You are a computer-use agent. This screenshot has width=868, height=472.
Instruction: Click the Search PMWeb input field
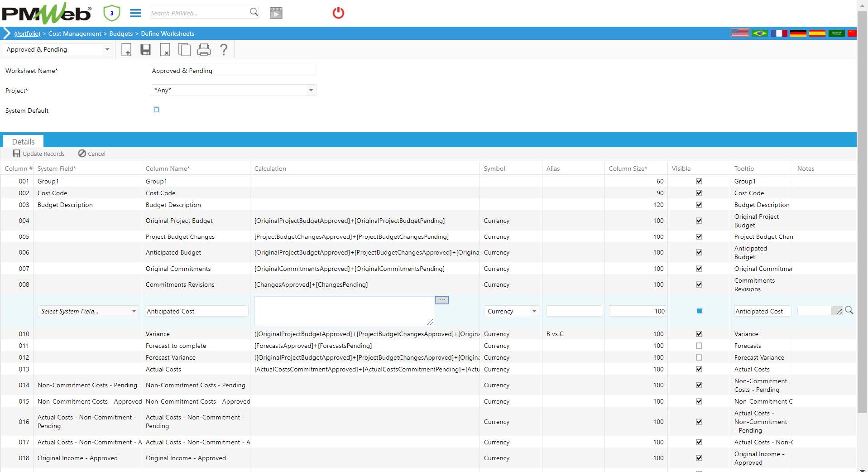199,13
